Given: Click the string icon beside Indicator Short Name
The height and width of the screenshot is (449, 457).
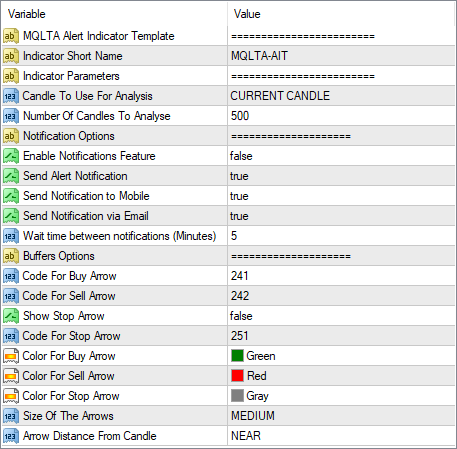Looking at the screenshot, I should coord(11,56).
